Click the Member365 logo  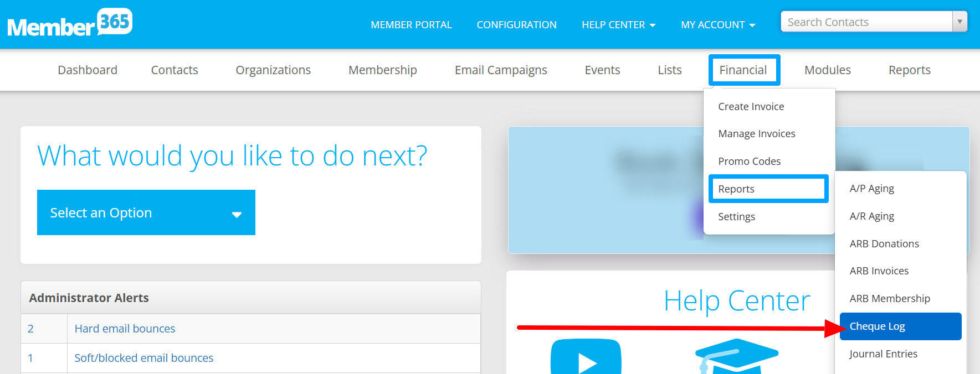70,23
